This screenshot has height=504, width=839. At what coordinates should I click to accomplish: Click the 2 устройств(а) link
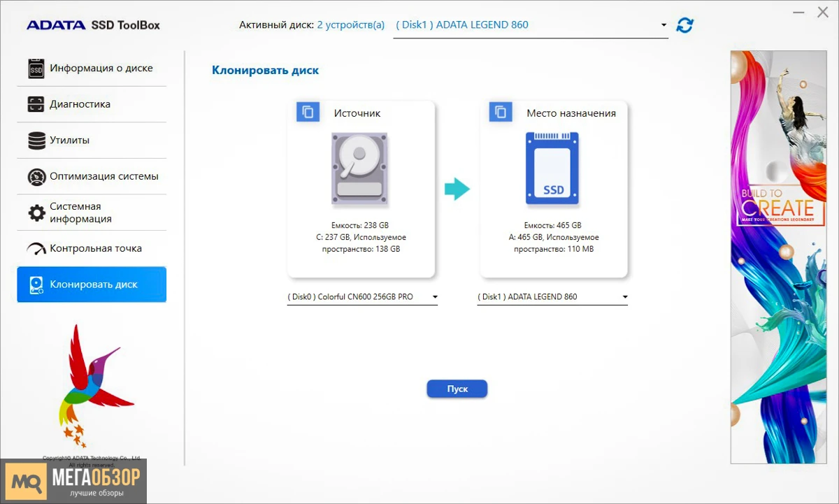(x=350, y=25)
